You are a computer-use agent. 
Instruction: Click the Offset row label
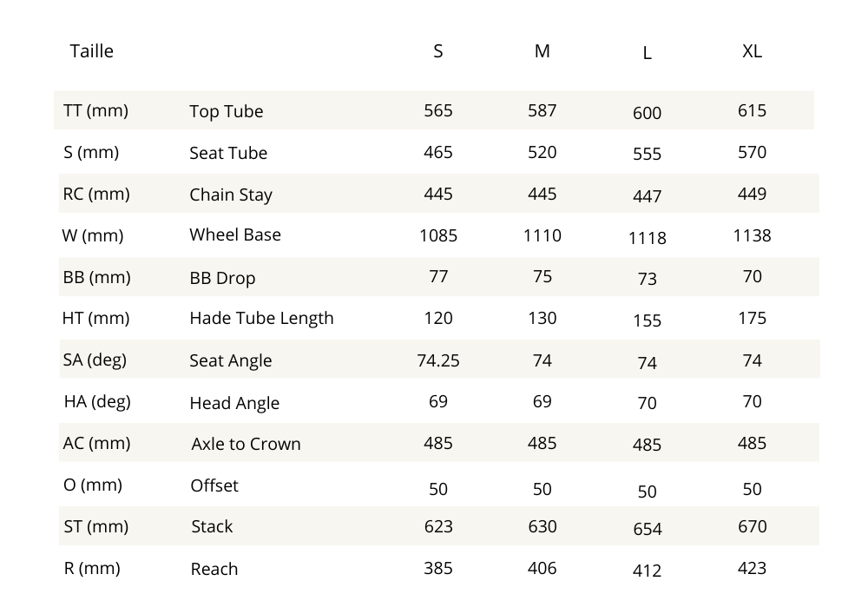[x=214, y=485]
